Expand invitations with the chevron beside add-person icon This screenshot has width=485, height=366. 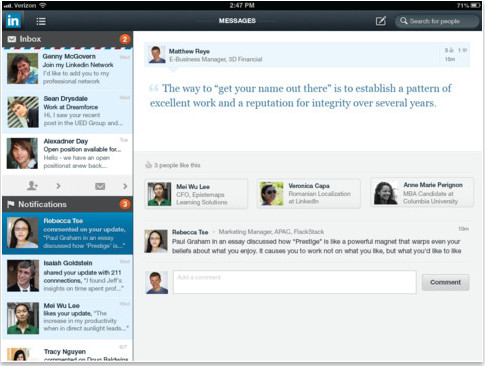[x=58, y=186]
